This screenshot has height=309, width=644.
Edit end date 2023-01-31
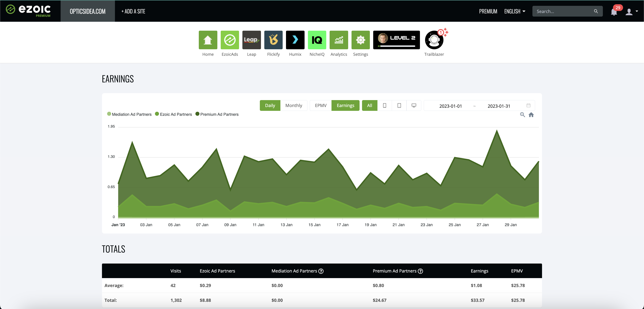(x=499, y=106)
